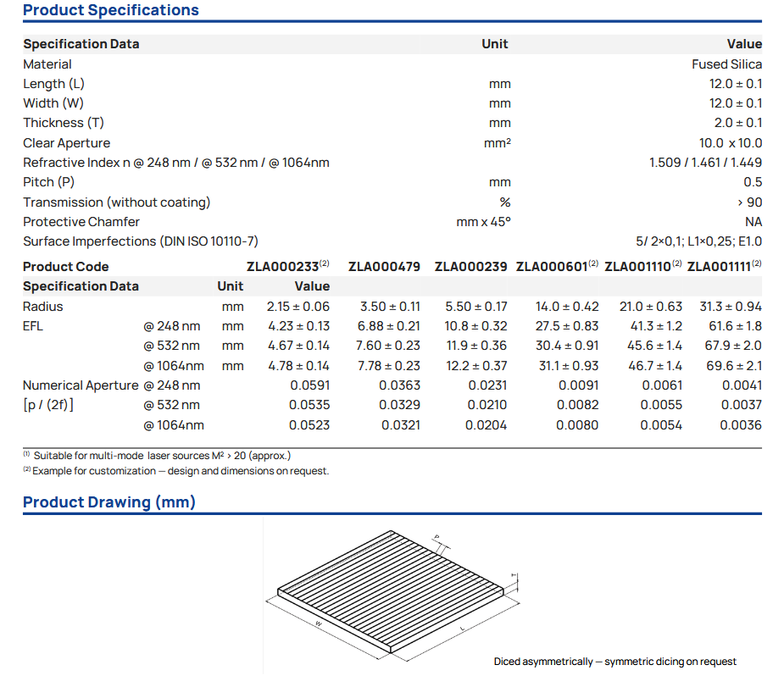Click the Clear Aperture value 10.0 x 10.0
The width and height of the screenshot is (784, 676).
[730, 143]
